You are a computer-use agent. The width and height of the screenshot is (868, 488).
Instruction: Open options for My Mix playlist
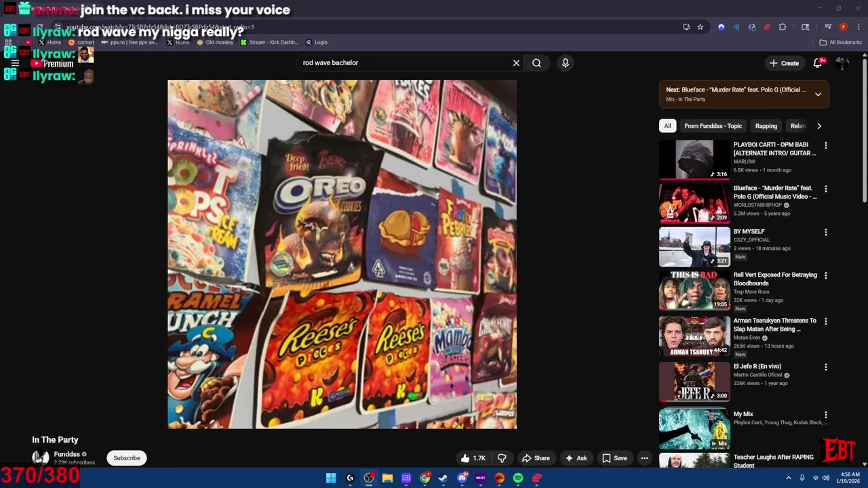pyautogui.click(x=826, y=415)
